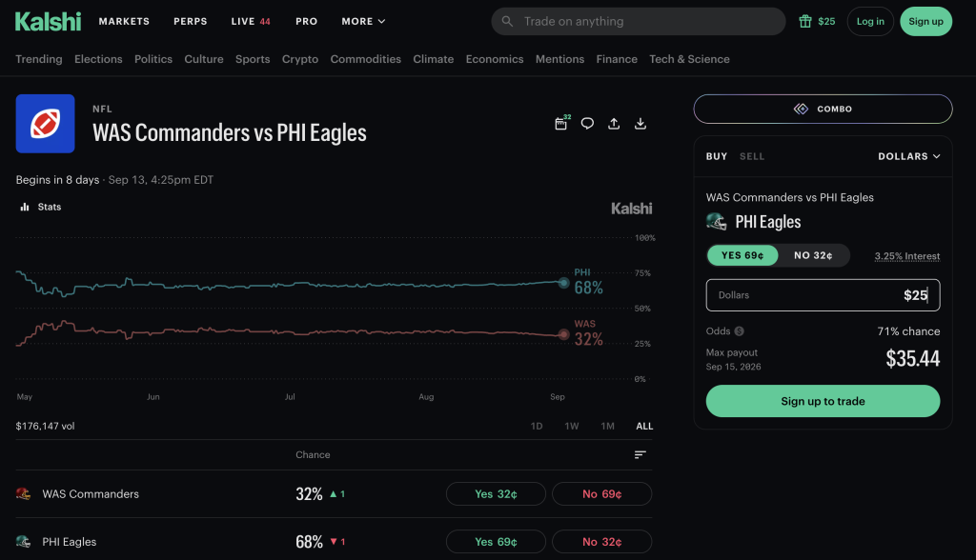Screen dimensions: 976x560
Task: Go to Trending category
Action: [x=38, y=59]
